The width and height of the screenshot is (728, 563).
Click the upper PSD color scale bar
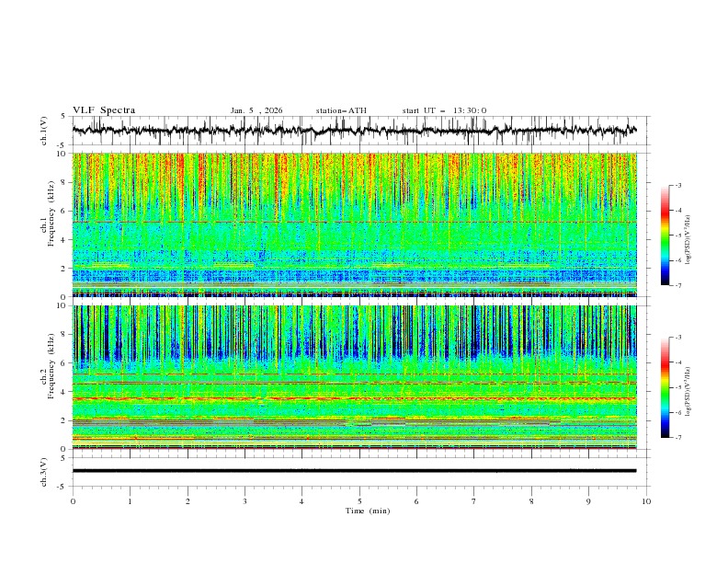665,235
